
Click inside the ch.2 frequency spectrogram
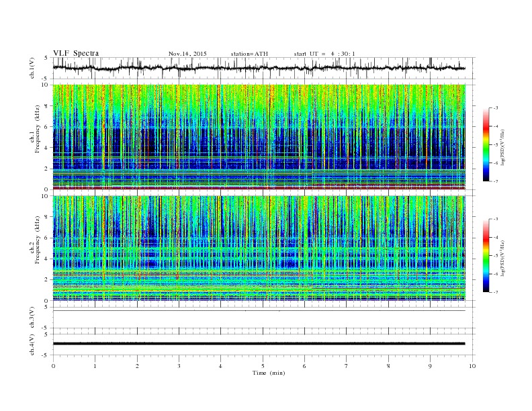click(259, 248)
